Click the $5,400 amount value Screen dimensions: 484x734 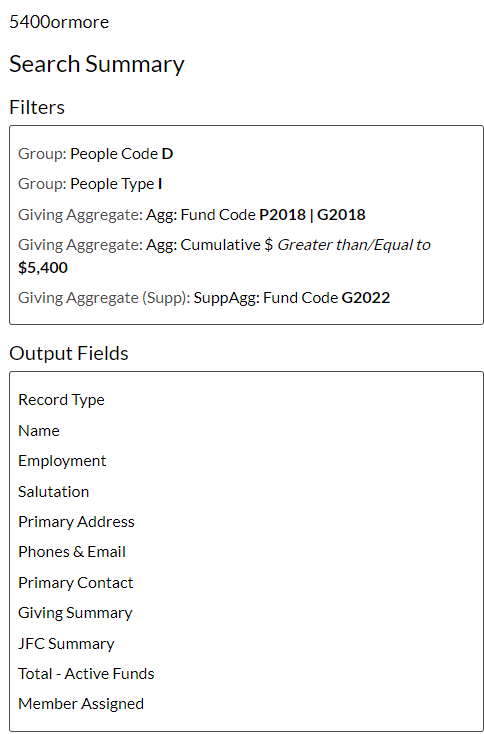[43, 268]
